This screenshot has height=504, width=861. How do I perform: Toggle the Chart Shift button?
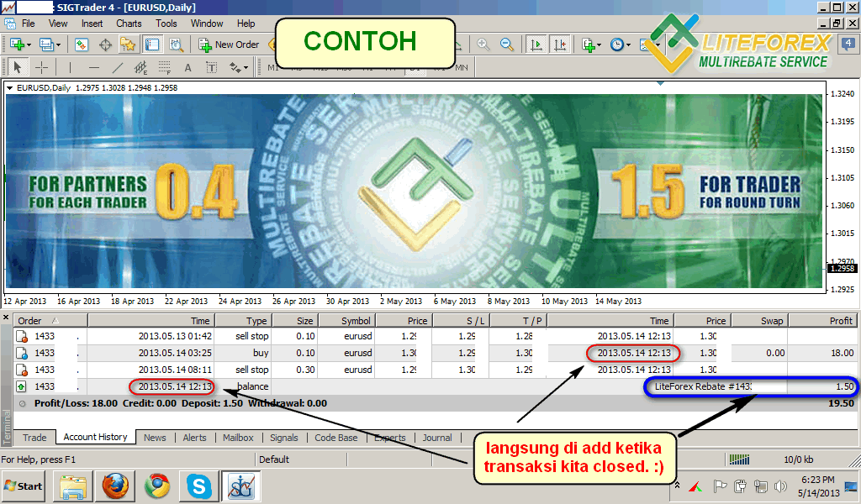pyautogui.click(x=559, y=45)
